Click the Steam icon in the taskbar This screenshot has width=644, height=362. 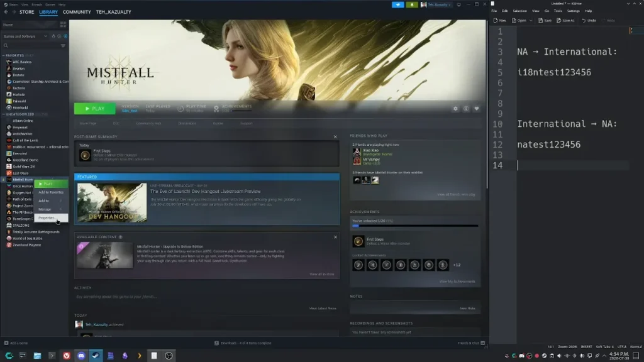coord(96,356)
